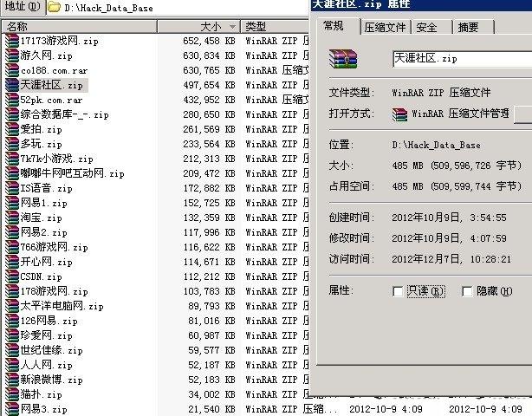Toggle the 只读(R) read-only checkbox

tap(398, 291)
